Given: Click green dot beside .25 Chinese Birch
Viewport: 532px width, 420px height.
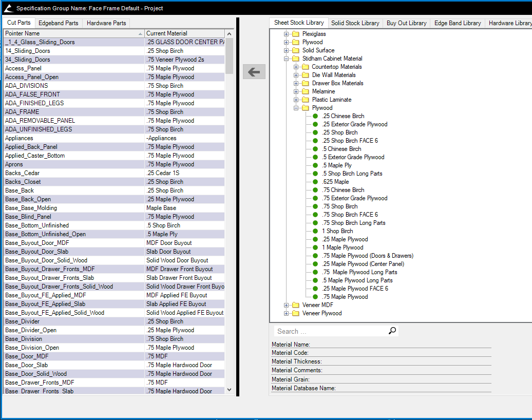Looking at the screenshot, I should (315, 116).
